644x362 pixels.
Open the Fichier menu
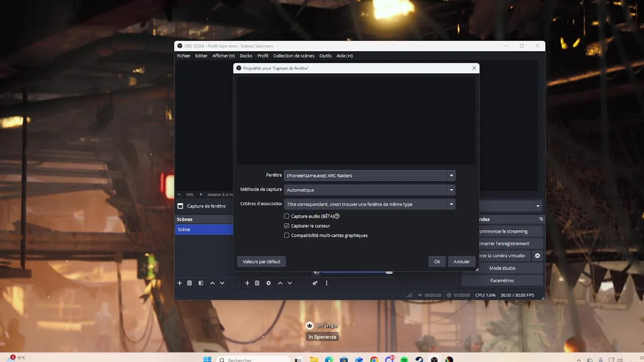click(x=184, y=56)
